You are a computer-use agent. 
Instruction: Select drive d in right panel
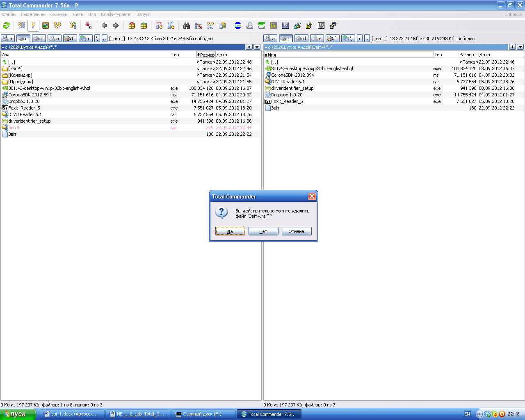tap(301, 39)
